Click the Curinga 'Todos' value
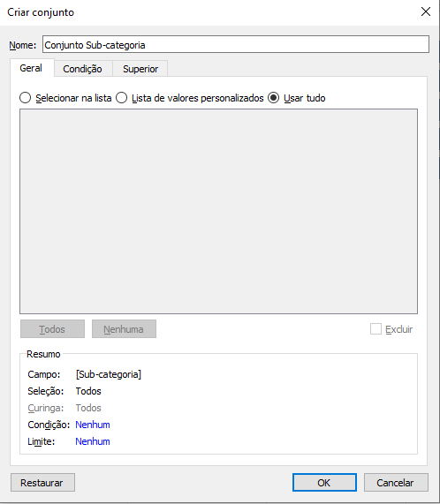440x504 pixels. point(88,408)
